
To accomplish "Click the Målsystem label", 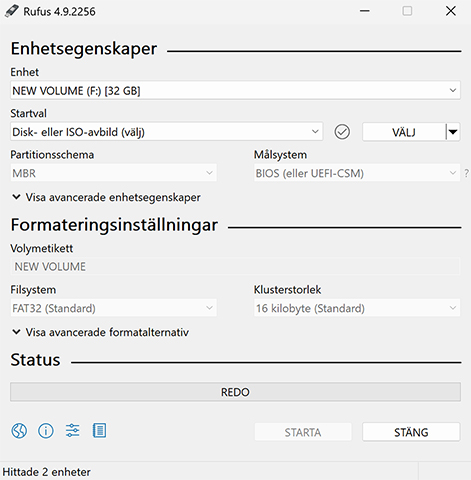I will [x=280, y=155].
